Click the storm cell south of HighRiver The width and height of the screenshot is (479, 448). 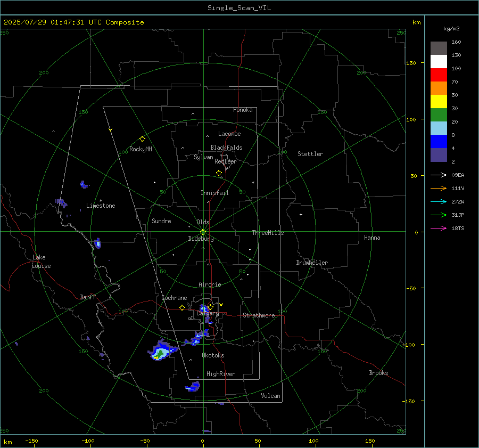(193, 387)
